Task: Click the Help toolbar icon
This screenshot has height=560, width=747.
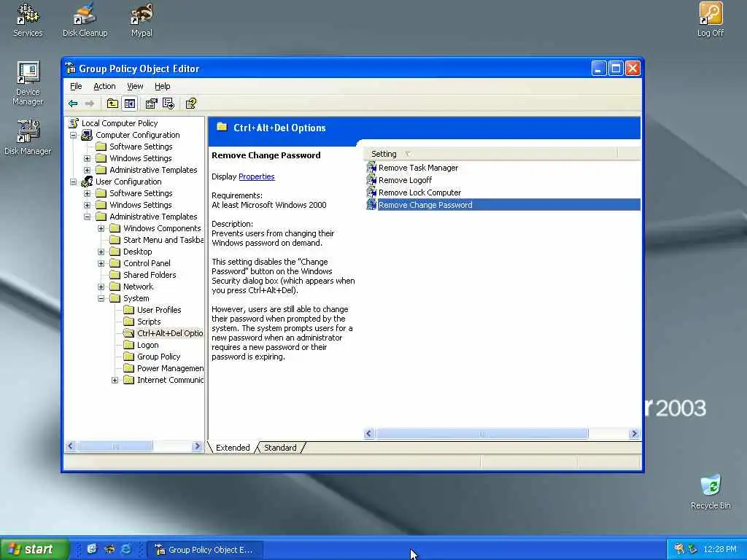Action: pos(191,104)
